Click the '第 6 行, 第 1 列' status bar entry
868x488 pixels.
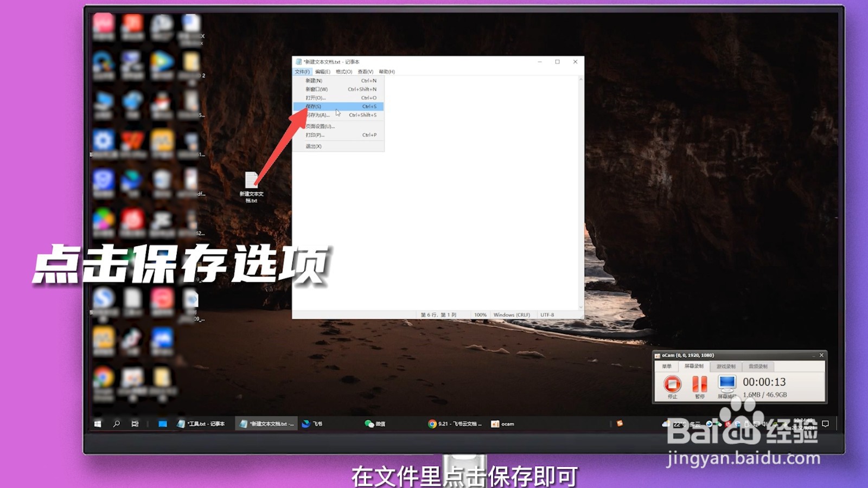438,315
